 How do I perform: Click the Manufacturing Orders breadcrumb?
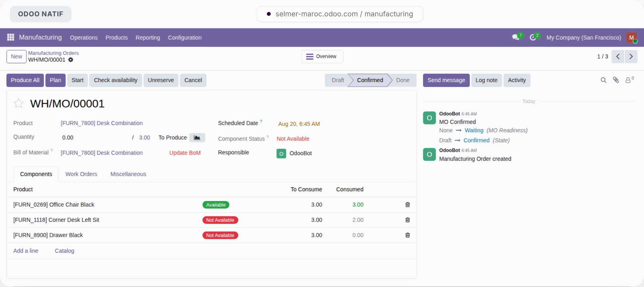coord(53,53)
